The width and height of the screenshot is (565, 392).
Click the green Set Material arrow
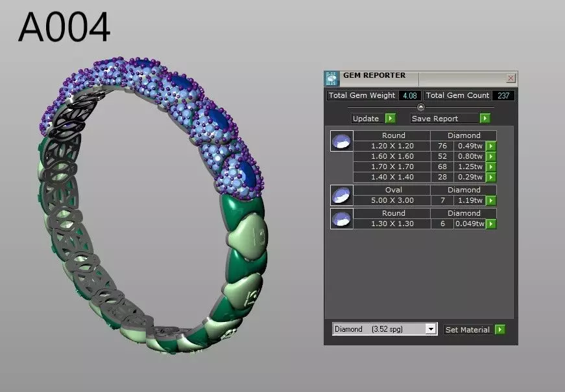click(x=499, y=329)
